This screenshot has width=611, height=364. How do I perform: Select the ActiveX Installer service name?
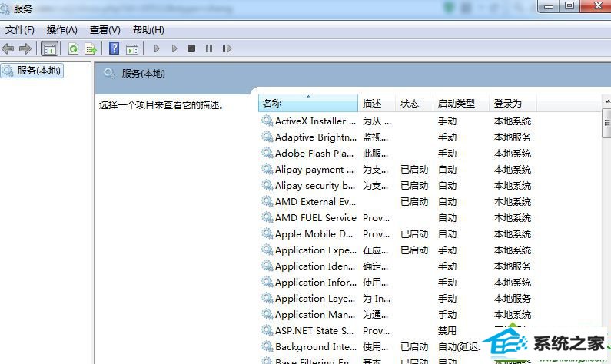pyautogui.click(x=315, y=121)
